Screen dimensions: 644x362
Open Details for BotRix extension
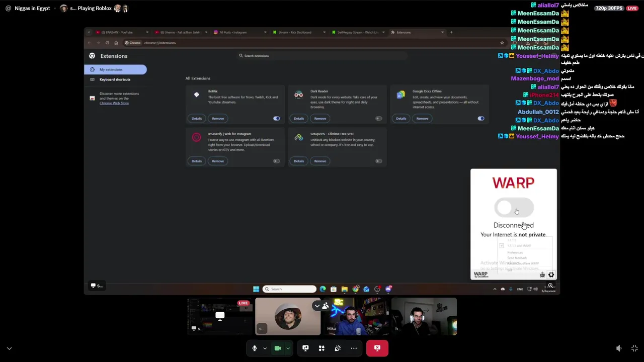pyautogui.click(x=196, y=119)
